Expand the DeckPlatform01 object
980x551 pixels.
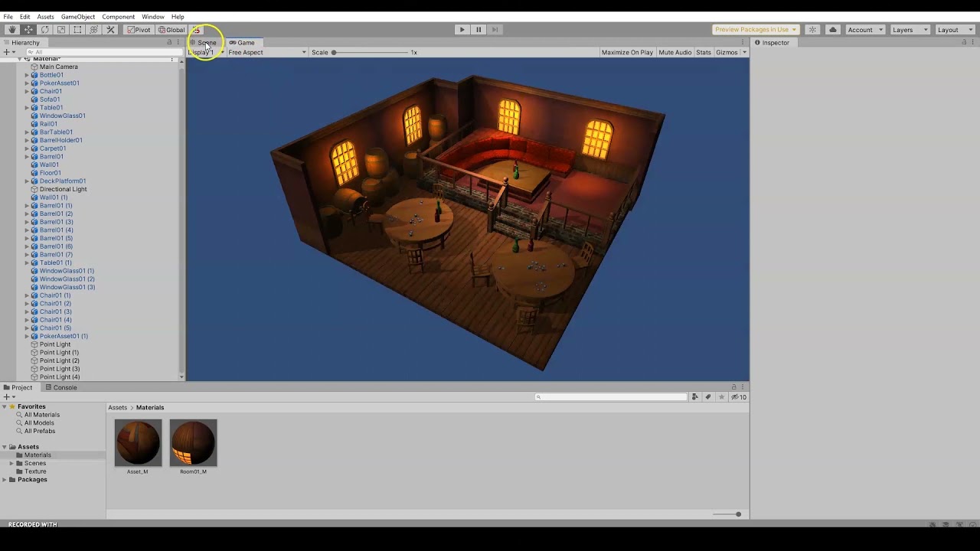click(x=27, y=181)
